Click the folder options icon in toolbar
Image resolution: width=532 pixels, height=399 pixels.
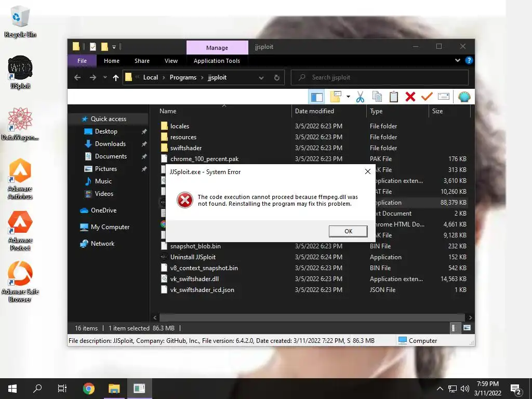(x=336, y=97)
